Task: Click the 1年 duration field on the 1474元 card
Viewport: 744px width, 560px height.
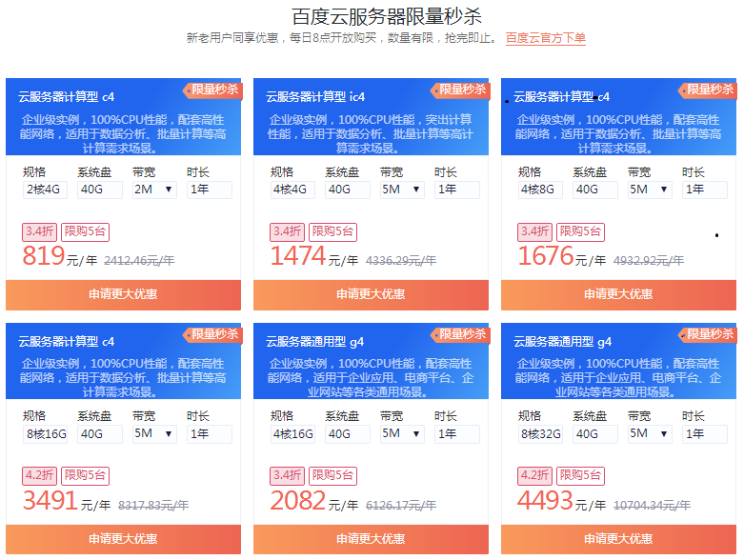Action: (457, 190)
